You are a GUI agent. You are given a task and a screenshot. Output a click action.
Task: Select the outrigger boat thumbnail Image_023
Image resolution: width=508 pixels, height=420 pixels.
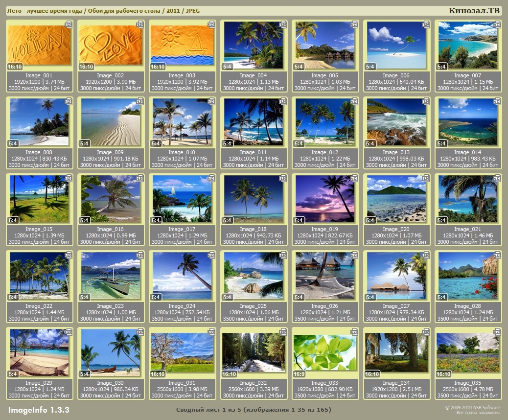tap(111, 276)
